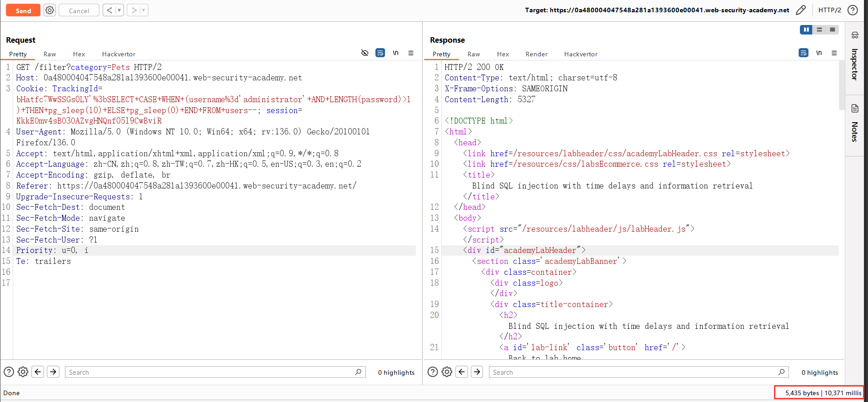Click the Cancel button
This screenshot has width=868, height=402.
79,10
